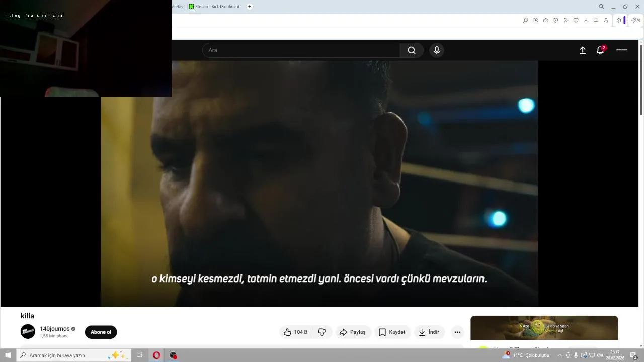The image size is (644, 362).
Task: Open the 140journos channel avatar
Action: pos(28,332)
